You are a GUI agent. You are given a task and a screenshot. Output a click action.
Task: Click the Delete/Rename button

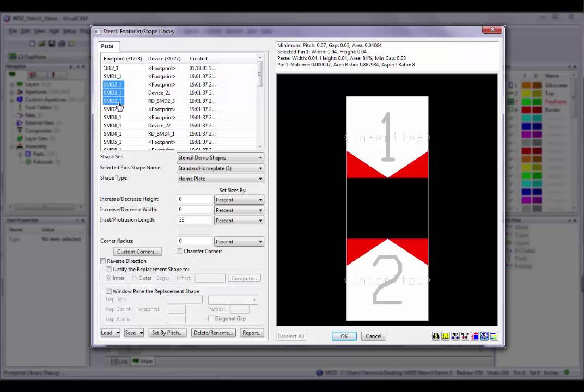coord(214,333)
